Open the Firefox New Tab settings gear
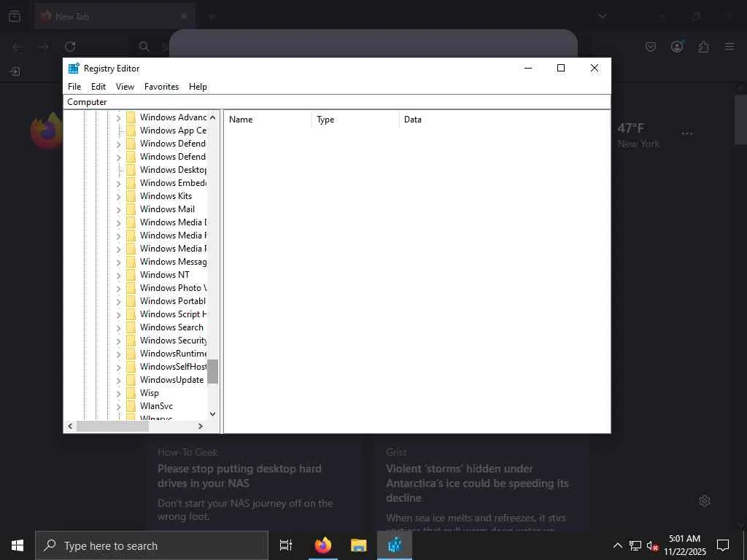The height and width of the screenshot is (560, 747). (x=705, y=501)
